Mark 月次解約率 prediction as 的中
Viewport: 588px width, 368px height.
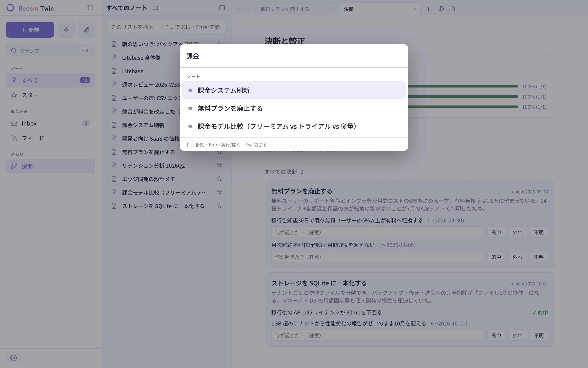(x=496, y=257)
